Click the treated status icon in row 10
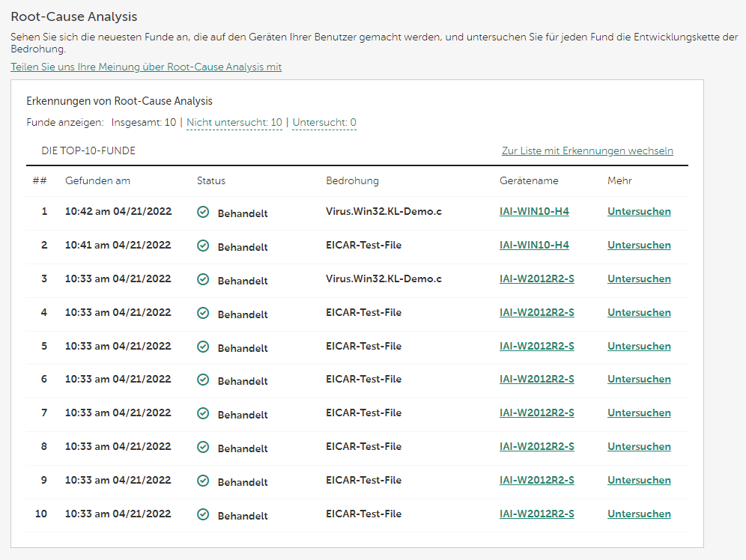The image size is (746, 560). (x=203, y=513)
